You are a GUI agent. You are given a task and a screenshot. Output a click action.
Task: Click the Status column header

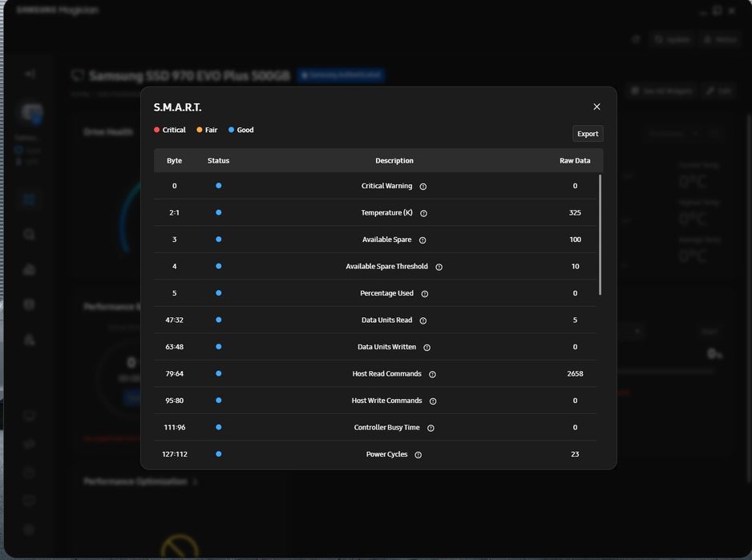point(218,160)
